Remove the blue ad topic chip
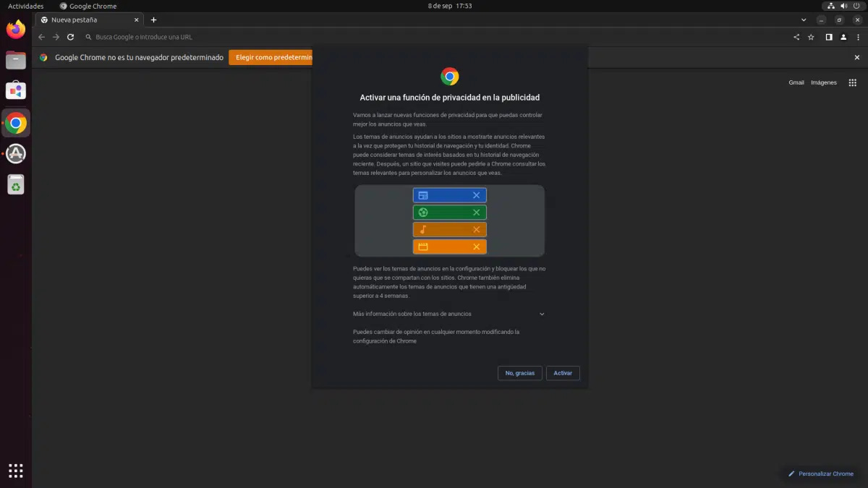The width and height of the screenshot is (868, 488). (476, 195)
